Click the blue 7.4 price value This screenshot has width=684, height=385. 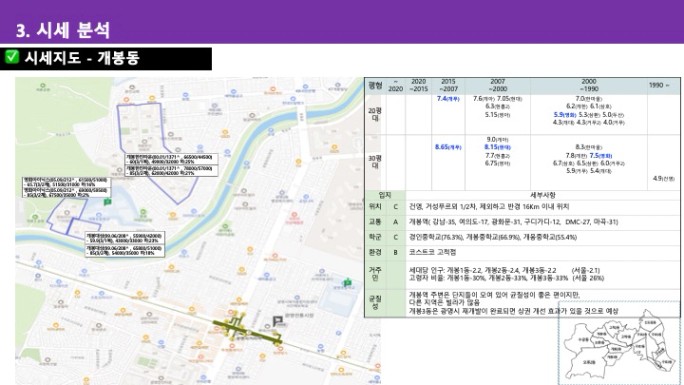click(x=448, y=99)
